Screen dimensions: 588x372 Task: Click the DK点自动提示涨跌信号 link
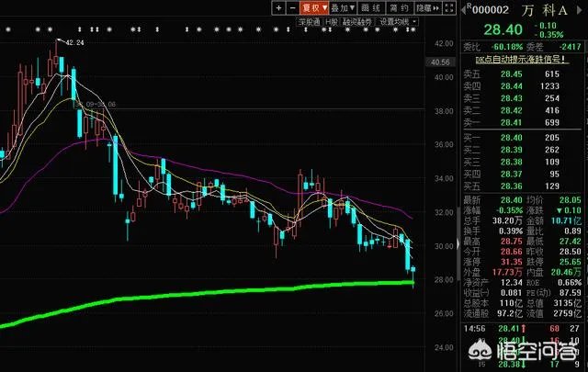point(520,59)
